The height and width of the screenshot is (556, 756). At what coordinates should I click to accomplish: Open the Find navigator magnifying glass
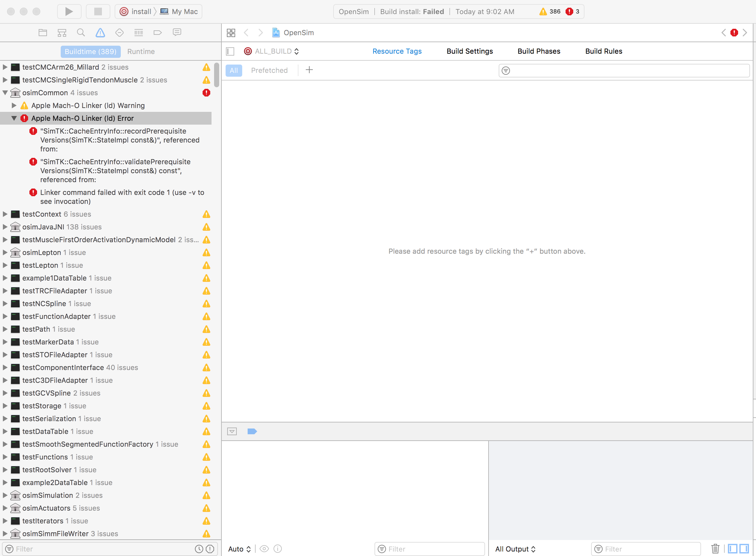(81, 32)
